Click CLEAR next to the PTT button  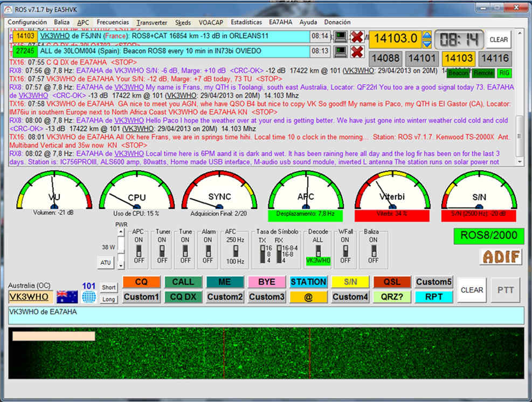[x=472, y=290]
